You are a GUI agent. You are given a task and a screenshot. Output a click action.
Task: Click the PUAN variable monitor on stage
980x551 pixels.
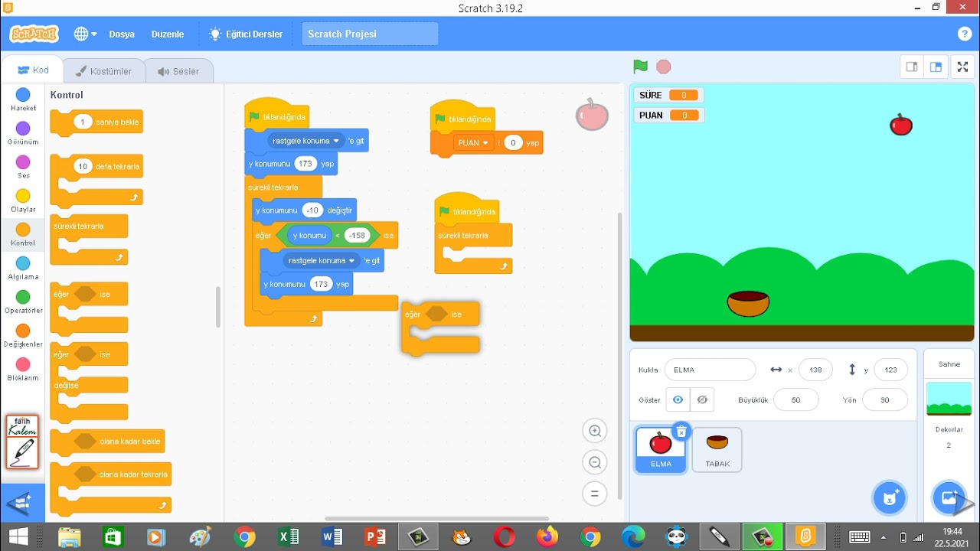668,116
